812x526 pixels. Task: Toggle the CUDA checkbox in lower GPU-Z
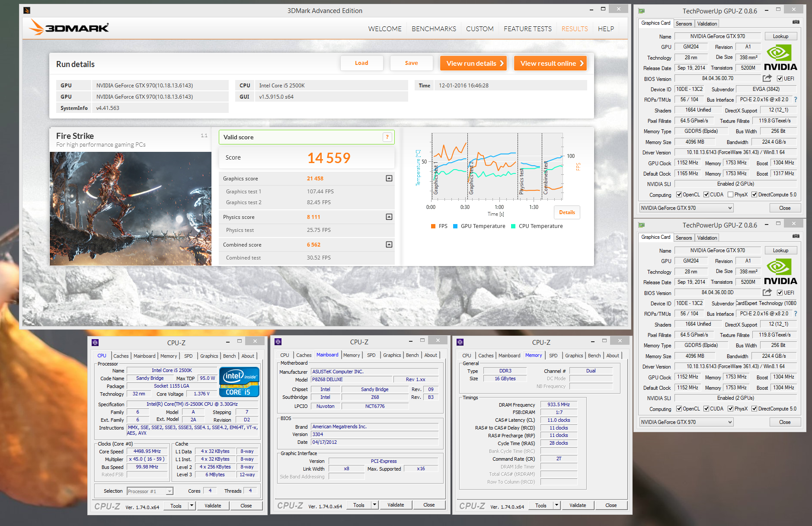706,409
